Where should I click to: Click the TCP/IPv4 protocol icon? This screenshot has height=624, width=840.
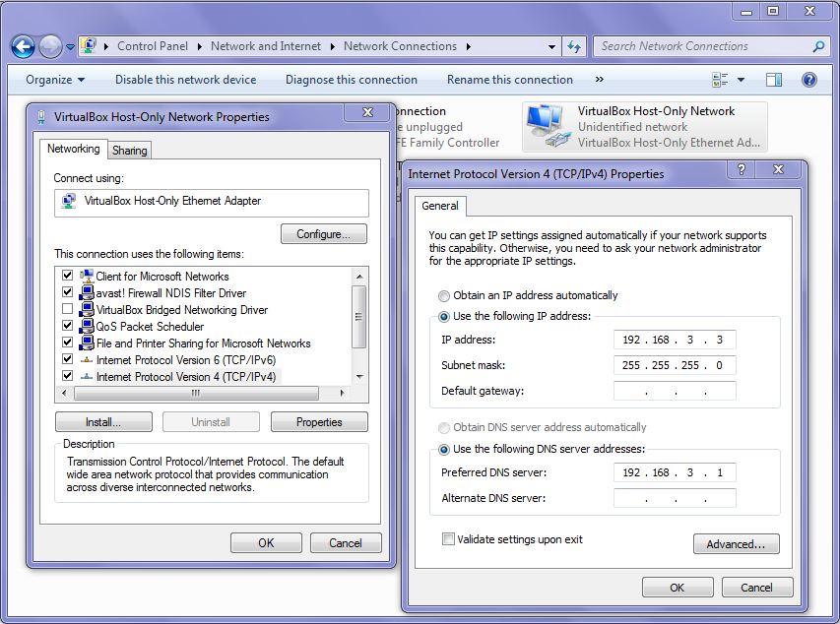click(87, 377)
